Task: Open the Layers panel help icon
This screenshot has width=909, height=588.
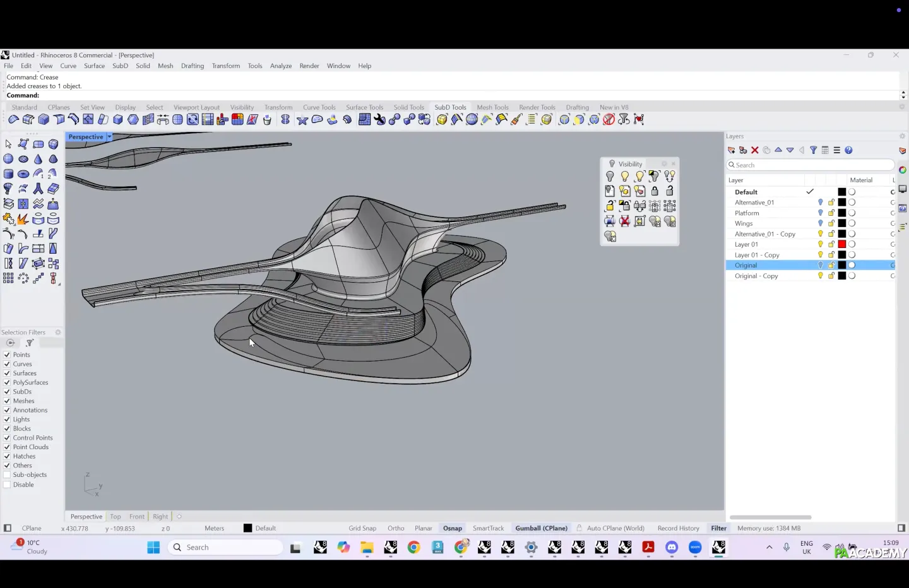Action: 849,150
